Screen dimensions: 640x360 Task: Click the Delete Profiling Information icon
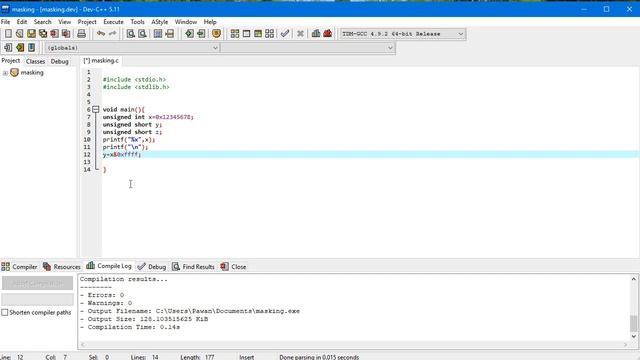tap(327, 33)
